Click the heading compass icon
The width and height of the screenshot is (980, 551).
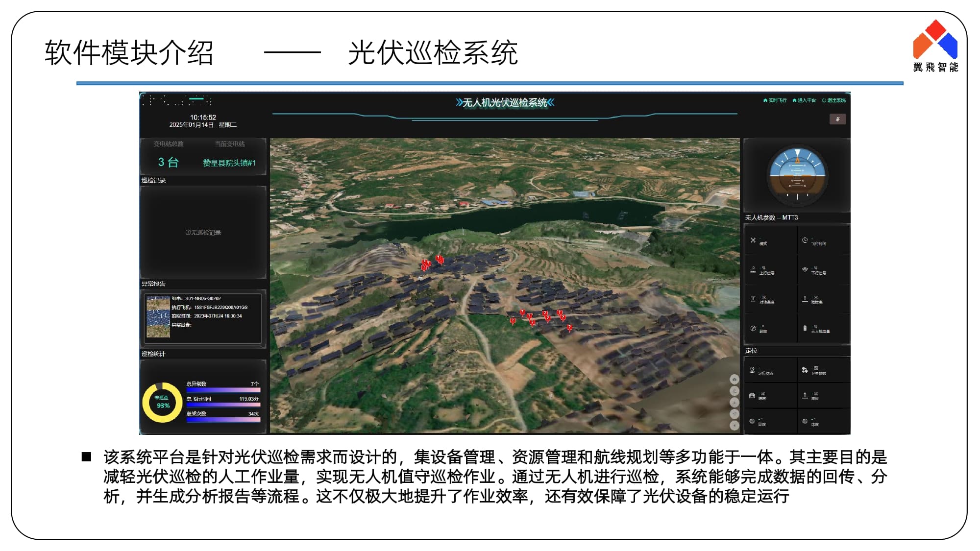(753, 328)
